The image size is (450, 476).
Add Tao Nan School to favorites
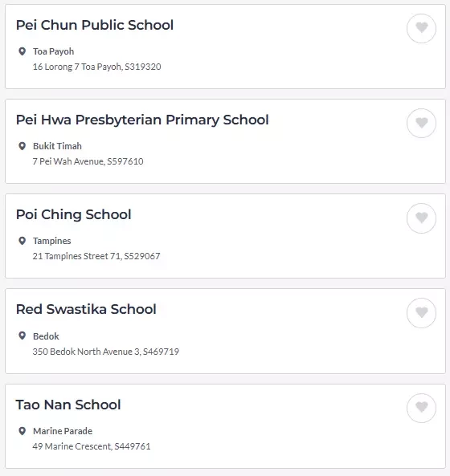(421, 408)
